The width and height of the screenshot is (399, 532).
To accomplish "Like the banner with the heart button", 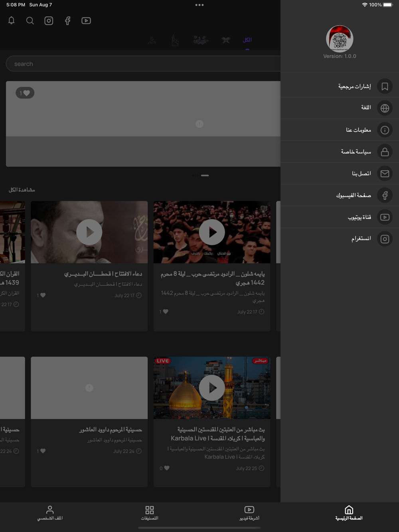I will coord(25,93).
